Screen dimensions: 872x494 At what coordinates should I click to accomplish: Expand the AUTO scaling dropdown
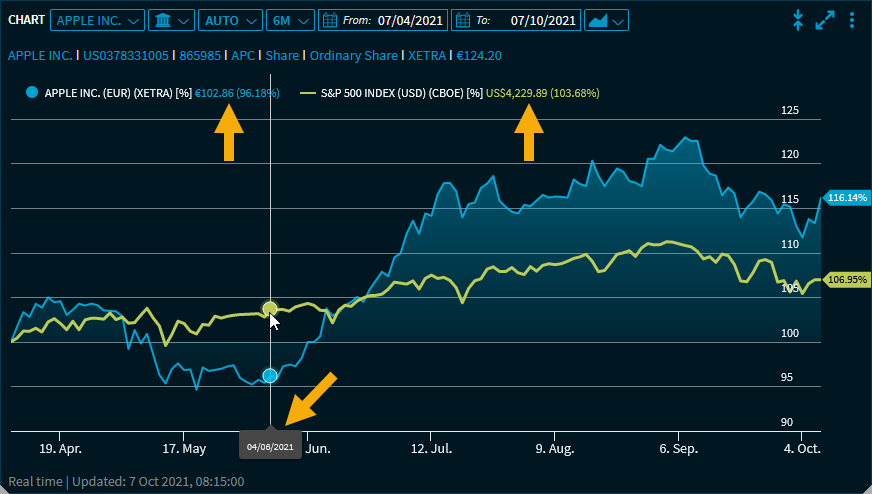click(x=229, y=20)
